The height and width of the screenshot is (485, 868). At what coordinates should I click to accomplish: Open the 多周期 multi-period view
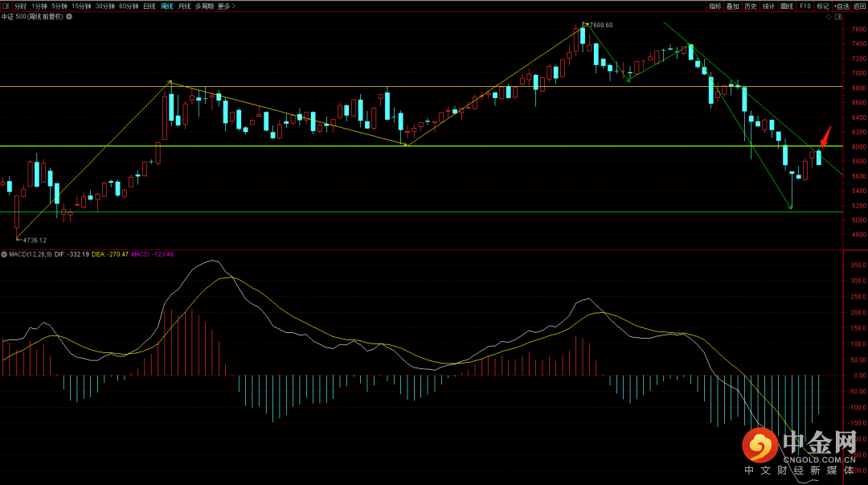[204, 6]
